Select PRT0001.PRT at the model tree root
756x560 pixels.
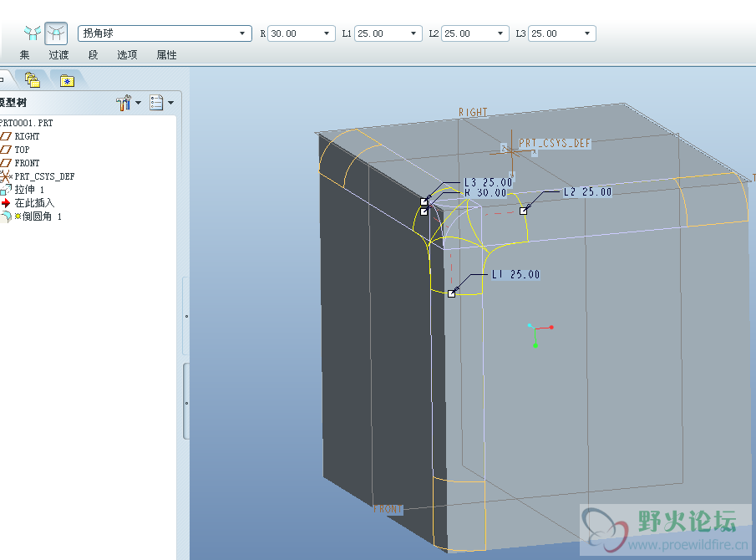click(26, 123)
